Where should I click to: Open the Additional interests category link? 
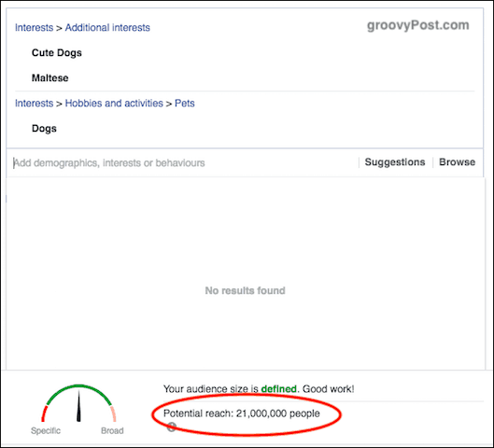pos(107,27)
